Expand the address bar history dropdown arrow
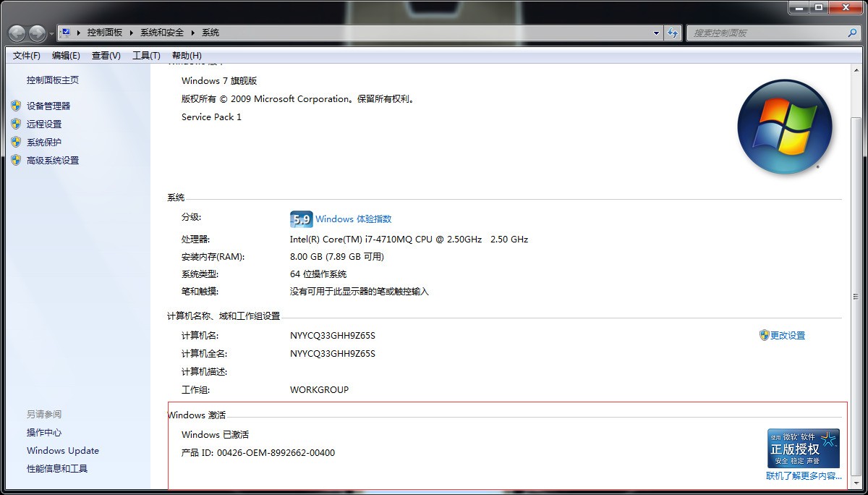 tap(656, 33)
